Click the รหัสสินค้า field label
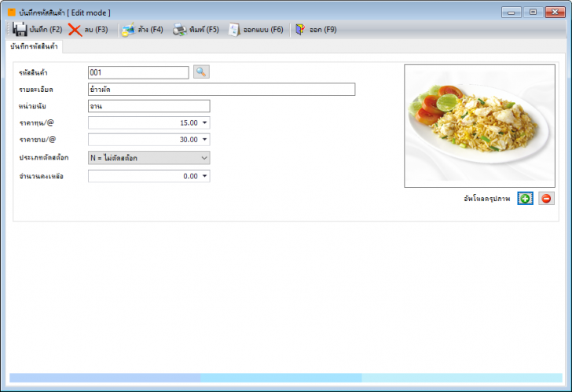572x392 pixels. 33,73
